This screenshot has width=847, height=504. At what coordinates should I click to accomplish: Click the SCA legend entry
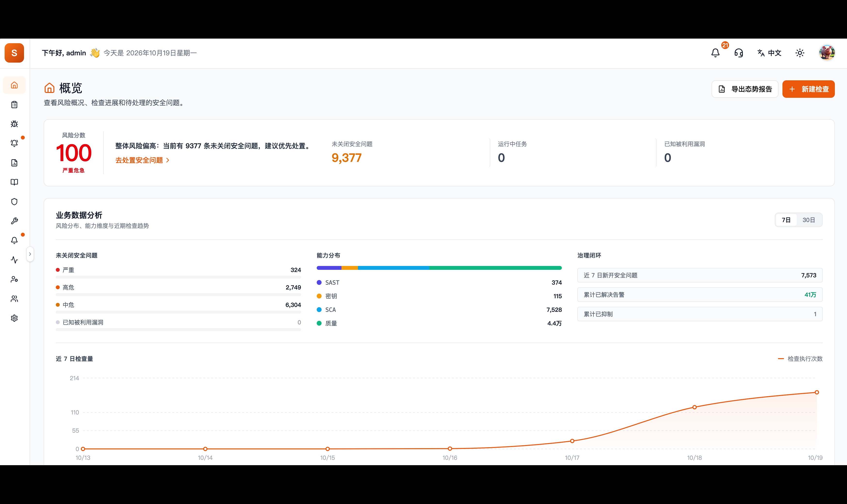click(439, 310)
